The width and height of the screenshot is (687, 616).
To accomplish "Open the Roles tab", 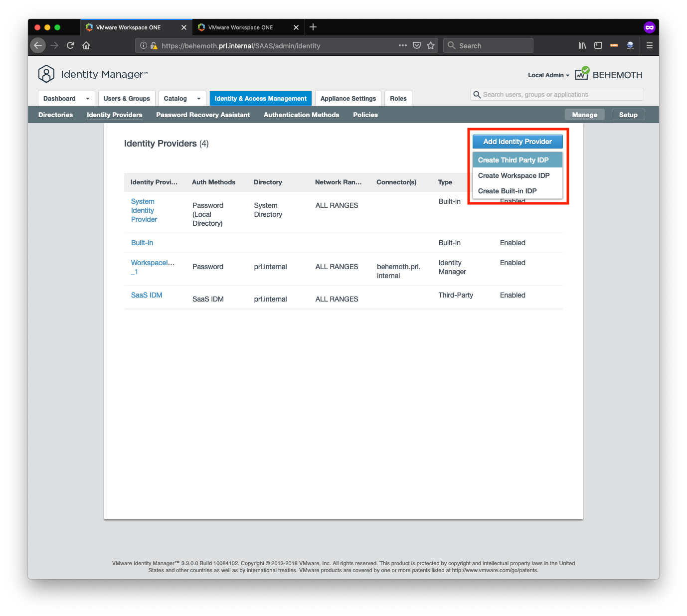I will tap(398, 99).
